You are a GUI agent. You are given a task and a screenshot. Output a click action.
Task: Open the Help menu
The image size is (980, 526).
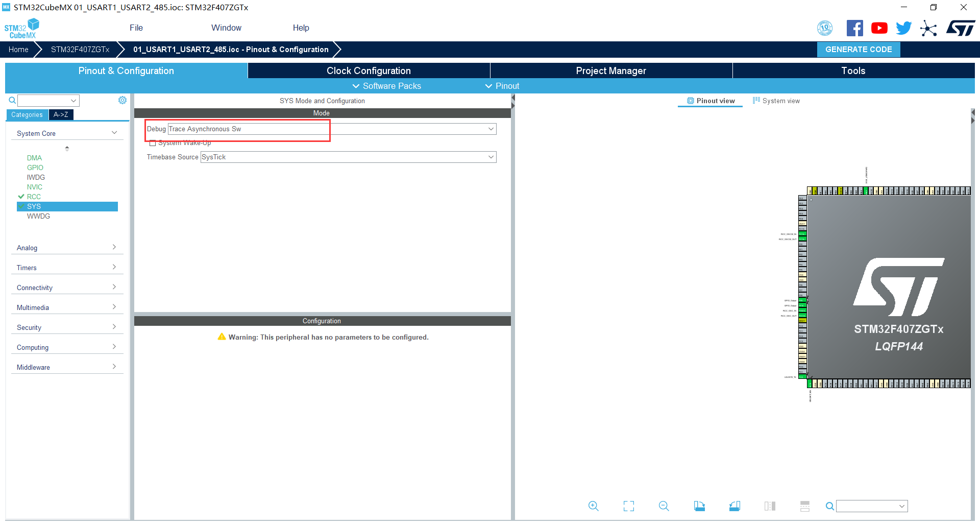coord(301,28)
